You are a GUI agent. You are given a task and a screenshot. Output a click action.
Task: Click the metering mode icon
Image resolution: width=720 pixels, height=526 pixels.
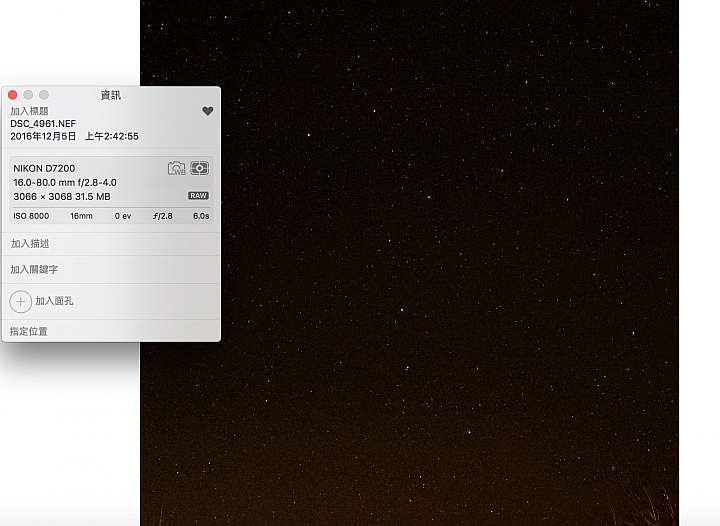pos(200,168)
